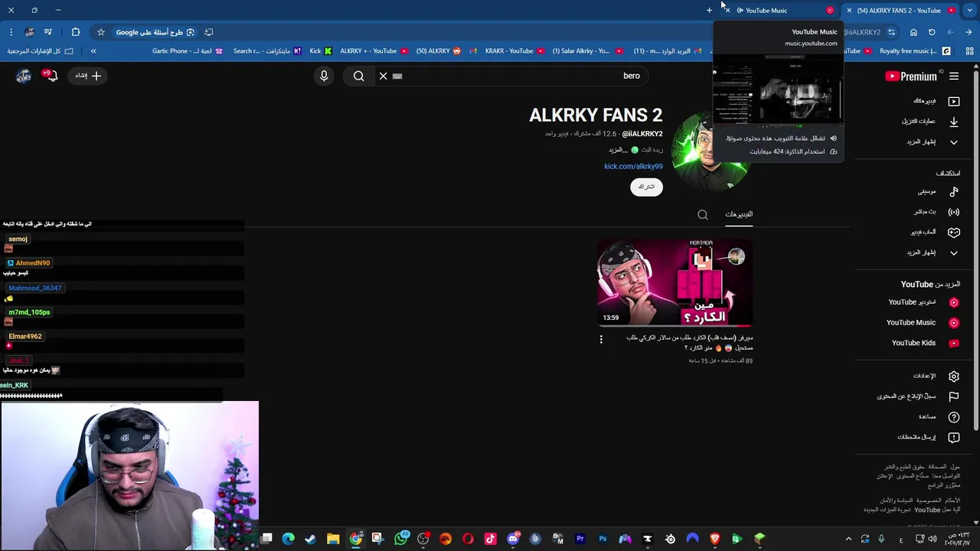980x551 pixels.
Task: Focus the YouTube search field containing bero
Action: [x=519, y=76]
